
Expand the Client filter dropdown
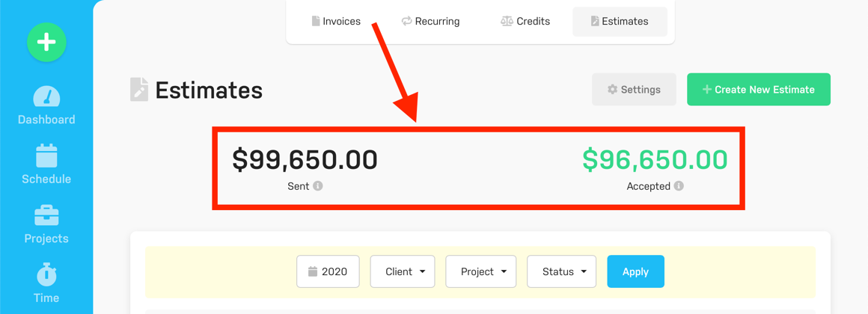(403, 271)
